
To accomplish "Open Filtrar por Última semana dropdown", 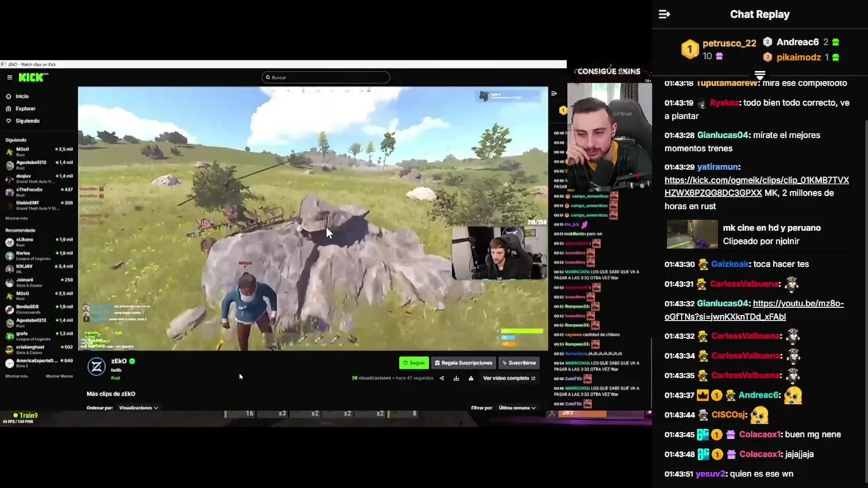I will coord(517,408).
